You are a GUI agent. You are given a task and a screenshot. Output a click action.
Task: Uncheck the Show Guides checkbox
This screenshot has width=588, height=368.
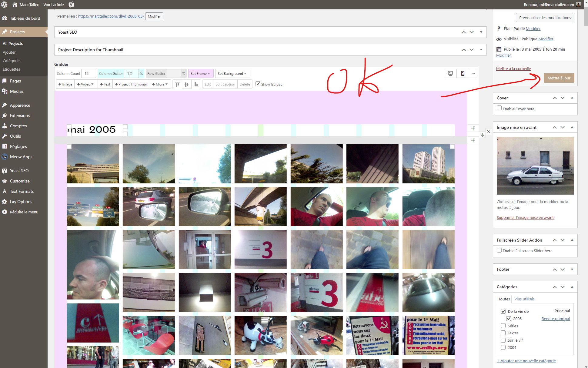[x=258, y=84]
